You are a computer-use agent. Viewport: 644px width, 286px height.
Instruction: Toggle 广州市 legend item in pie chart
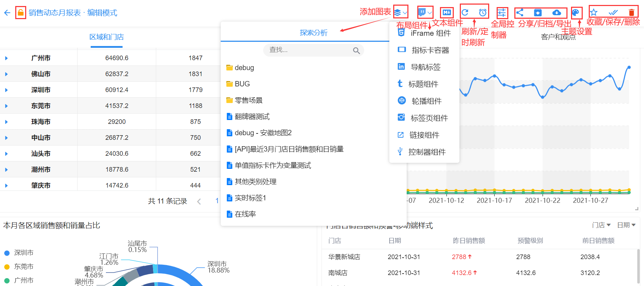click(x=19, y=280)
